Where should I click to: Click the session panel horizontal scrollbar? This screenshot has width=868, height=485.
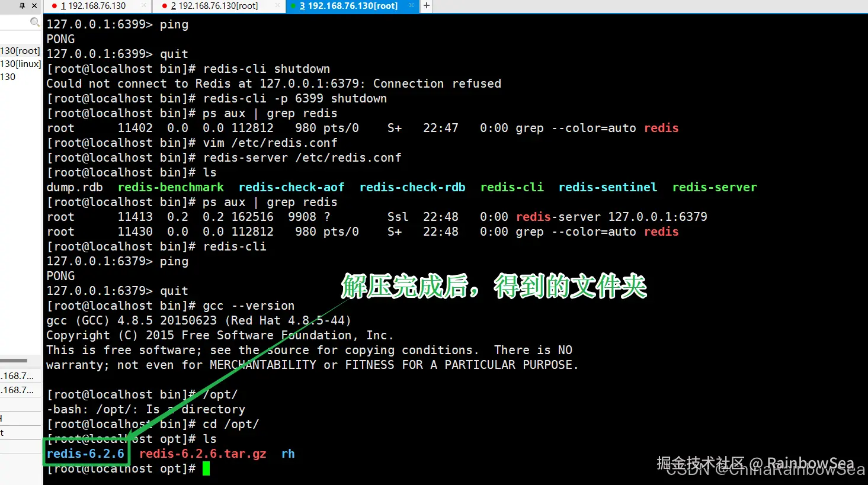14,360
